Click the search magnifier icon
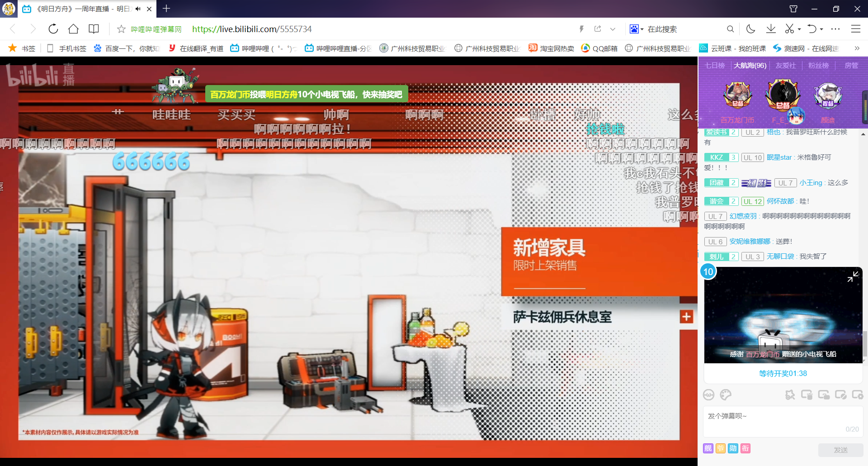The width and height of the screenshot is (868, 466). (730, 29)
